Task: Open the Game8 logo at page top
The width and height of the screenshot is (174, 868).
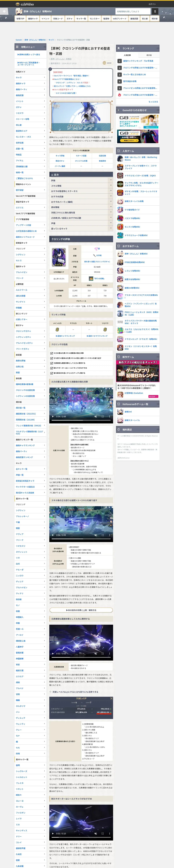Action: click(25, 4)
